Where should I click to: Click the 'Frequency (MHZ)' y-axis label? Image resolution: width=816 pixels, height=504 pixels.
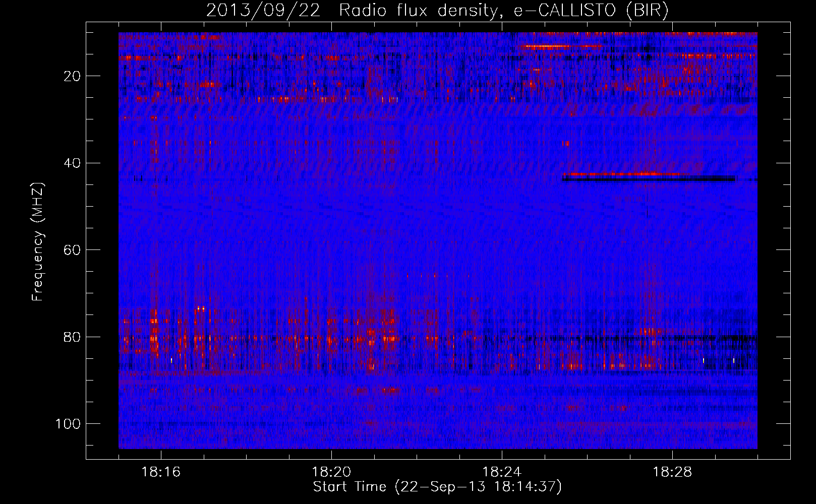[x=38, y=242]
